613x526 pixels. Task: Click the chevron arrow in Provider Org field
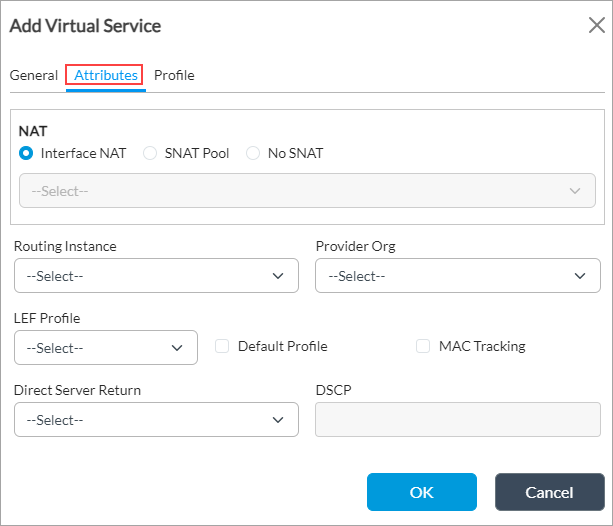click(580, 276)
